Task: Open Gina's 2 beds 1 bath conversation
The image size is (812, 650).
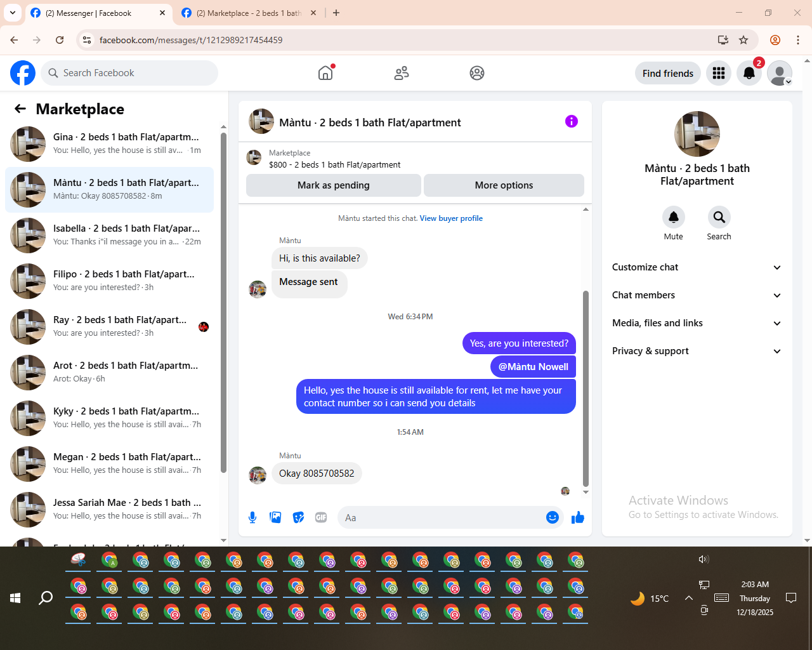Action: 109,144
